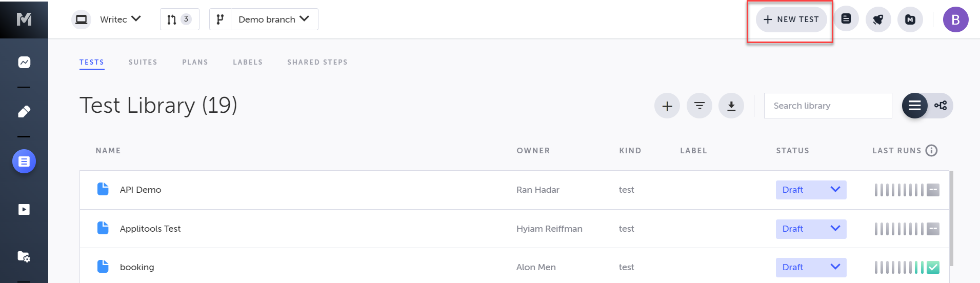Screen dimensions: 980x283
Task: Click the New Test button
Action: click(x=791, y=19)
